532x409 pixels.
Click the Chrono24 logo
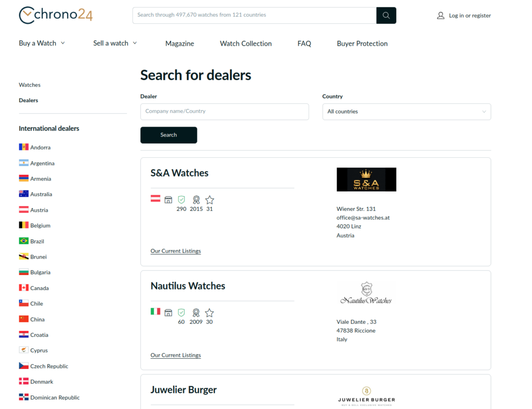(x=56, y=15)
